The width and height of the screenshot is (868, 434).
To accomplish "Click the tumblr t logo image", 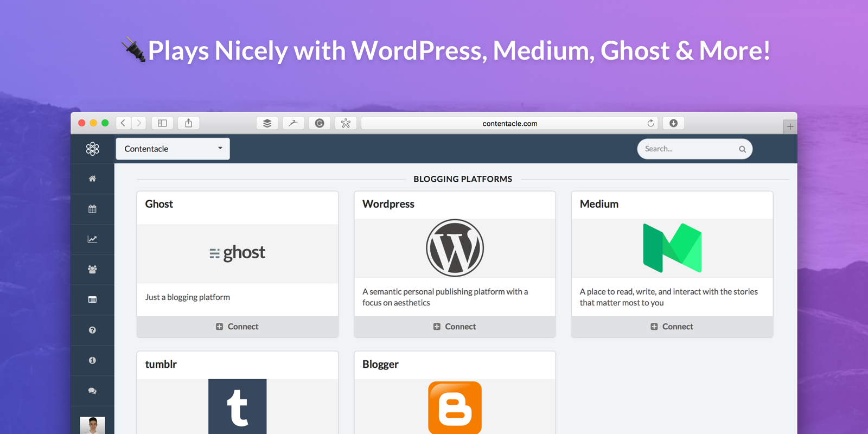I will pos(238,406).
